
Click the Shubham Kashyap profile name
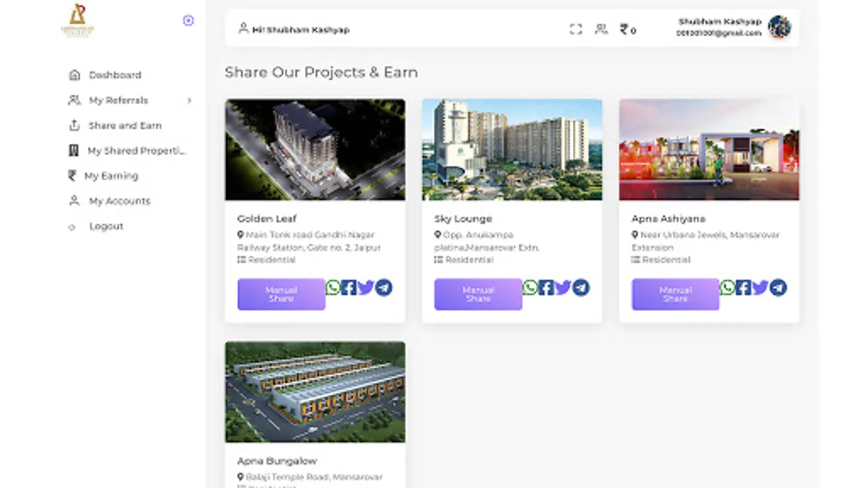point(720,22)
